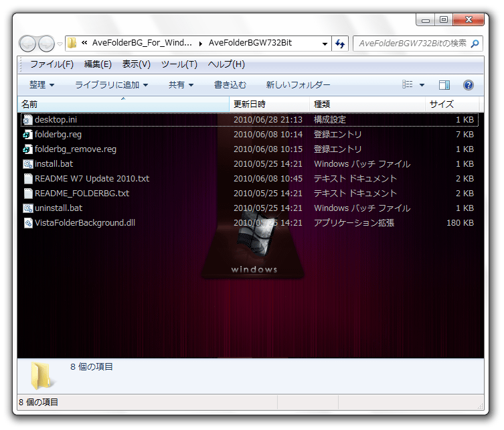Screen dimensions: 504x430
Task: Click the uninstall.bat file icon
Action: 28,208
